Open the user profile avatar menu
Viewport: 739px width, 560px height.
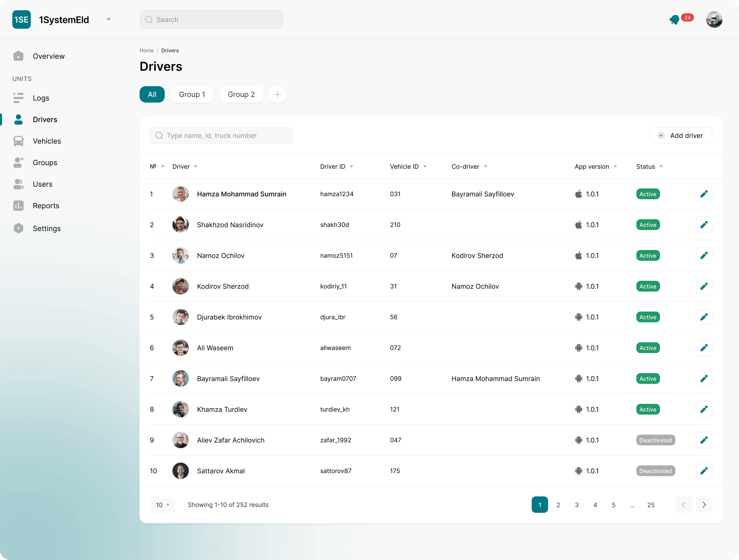(714, 19)
